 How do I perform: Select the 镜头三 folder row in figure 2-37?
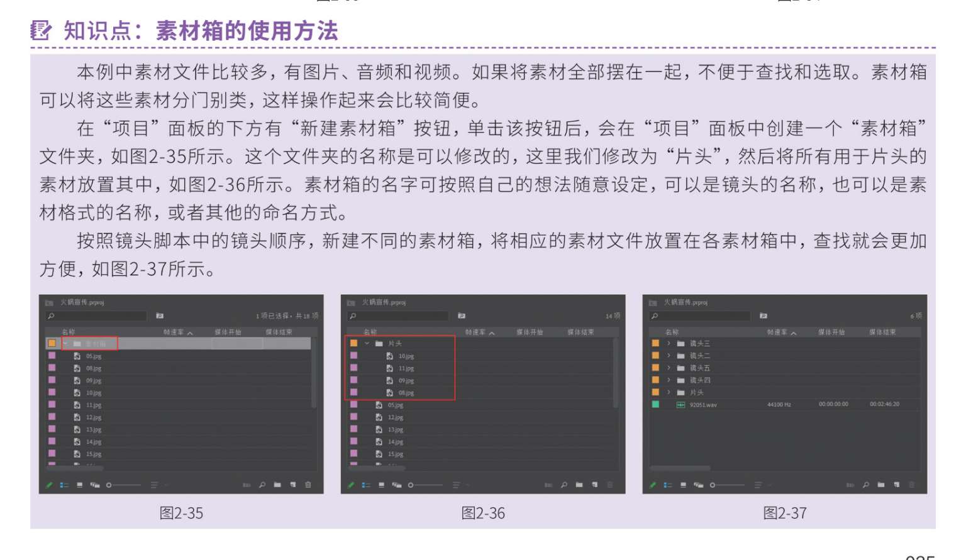click(x=785, y=344)
